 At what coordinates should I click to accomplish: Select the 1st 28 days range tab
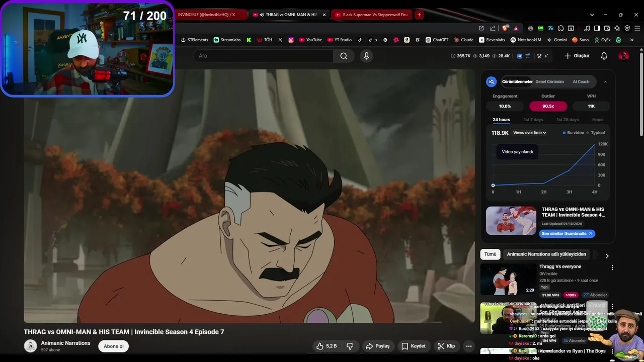tap(568, 120)
